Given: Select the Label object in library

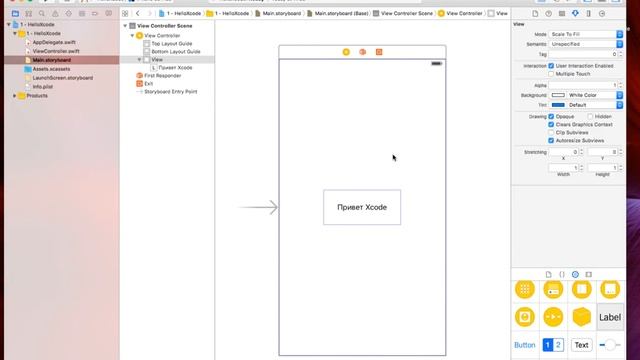Looking at the screenshot, I should (x=610, y=317).
